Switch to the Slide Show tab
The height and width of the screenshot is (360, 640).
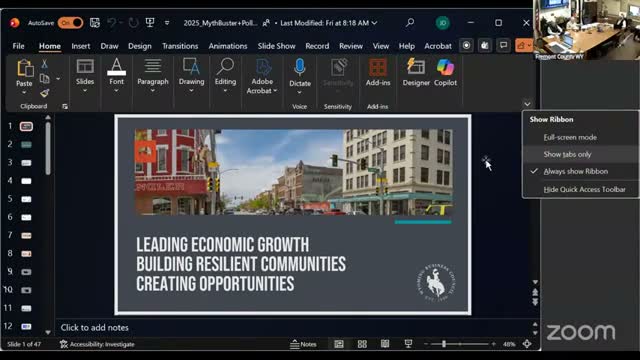[276, 46]
